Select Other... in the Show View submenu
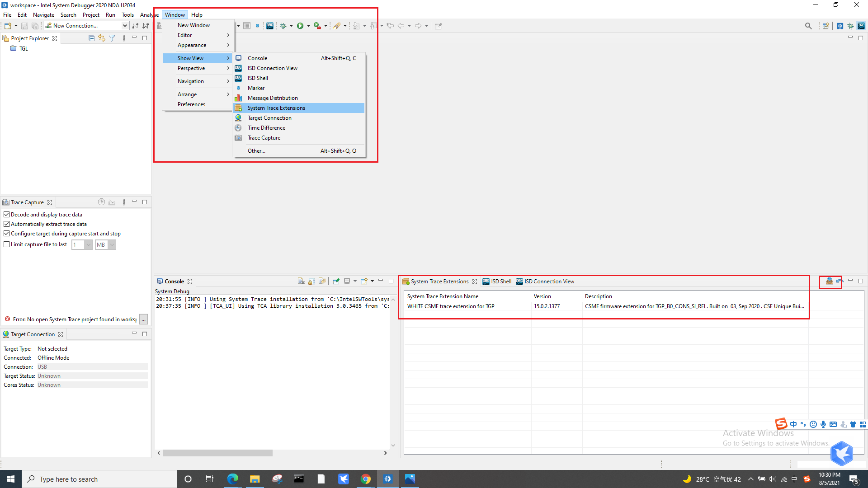 pyautogui.click(x=256, y=150)
